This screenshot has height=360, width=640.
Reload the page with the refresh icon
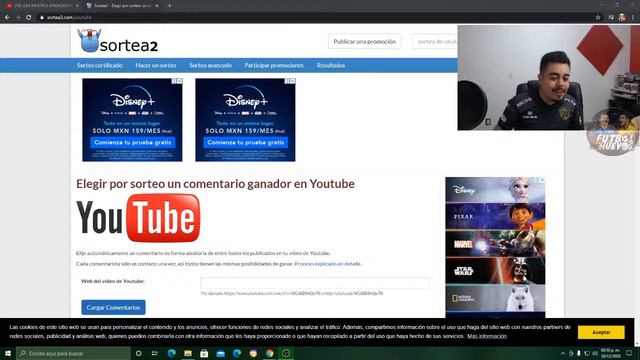pyautogui.click(x=29, y=18)
